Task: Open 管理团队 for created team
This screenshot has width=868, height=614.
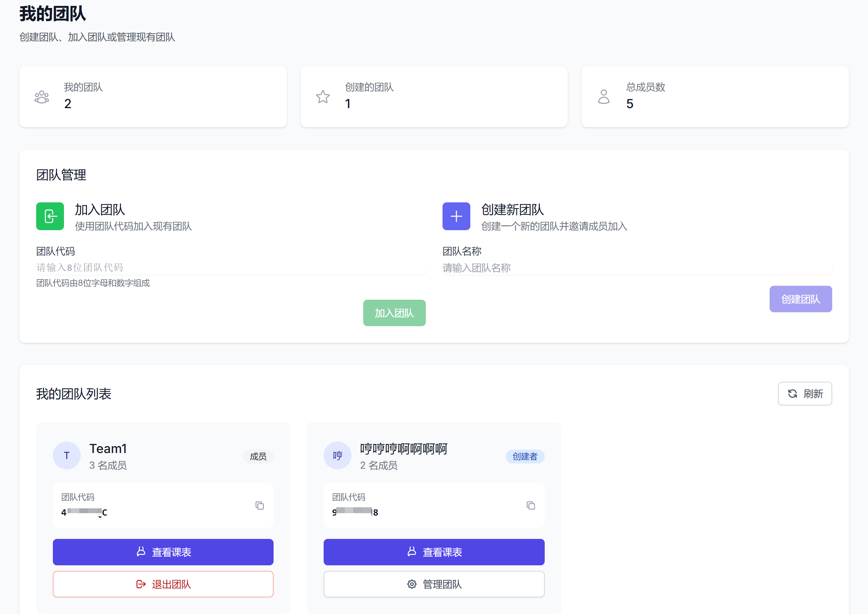Action: (433, 584)
